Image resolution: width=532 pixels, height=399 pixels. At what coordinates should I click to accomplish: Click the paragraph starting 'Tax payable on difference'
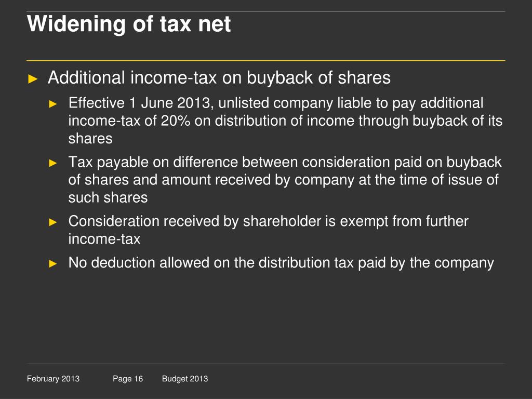pyautogui.click(x=285, y=180)
